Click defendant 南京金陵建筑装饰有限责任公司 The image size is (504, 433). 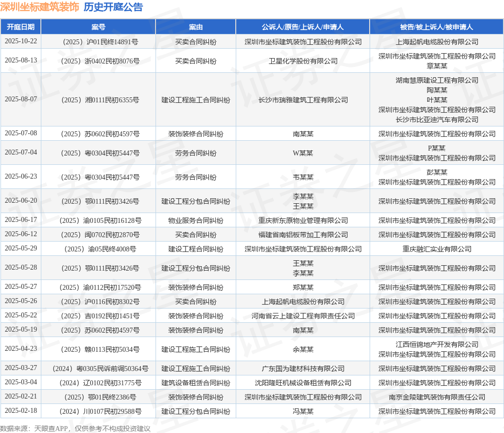(x=437, y=398)
